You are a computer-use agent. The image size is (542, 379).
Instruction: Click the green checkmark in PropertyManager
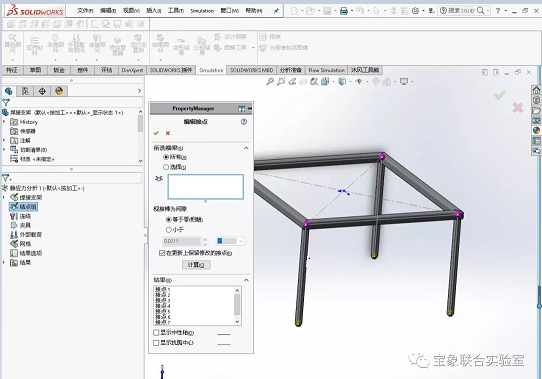pyautogui.click(x=156, y=133)
